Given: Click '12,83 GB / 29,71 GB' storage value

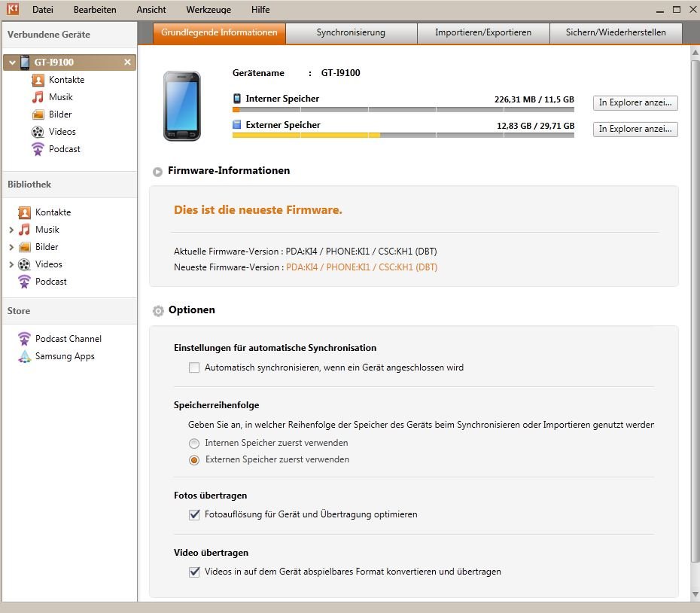Looking at the screenshot, I should coord(535,126).
